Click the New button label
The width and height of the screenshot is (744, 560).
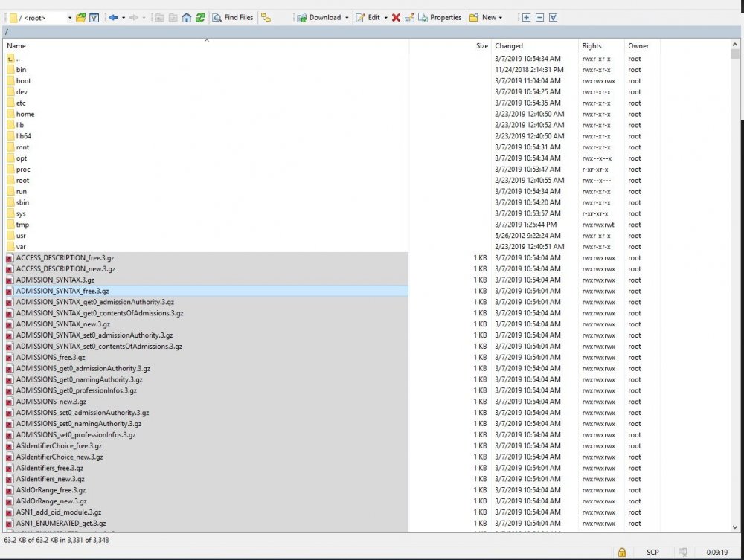click(489, 18)
